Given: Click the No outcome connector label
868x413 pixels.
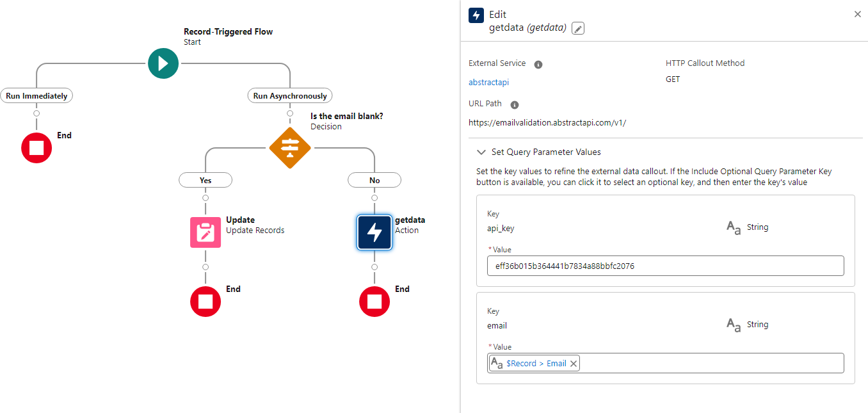Looking at the screenshot, I should coord(374,180).
